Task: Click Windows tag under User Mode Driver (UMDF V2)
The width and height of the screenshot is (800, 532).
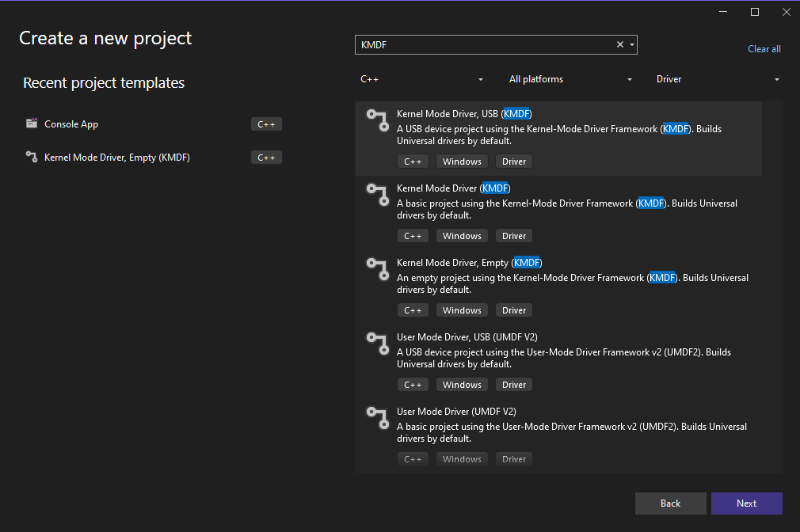Action: click(x=462, y=460)
